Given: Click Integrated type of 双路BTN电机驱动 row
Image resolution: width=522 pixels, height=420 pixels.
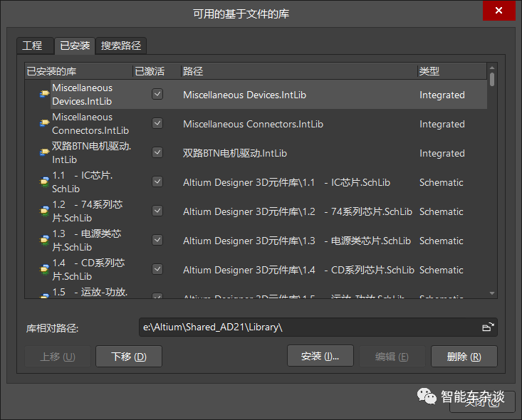Looking at the screenshot, I should [x=442, y=153].
